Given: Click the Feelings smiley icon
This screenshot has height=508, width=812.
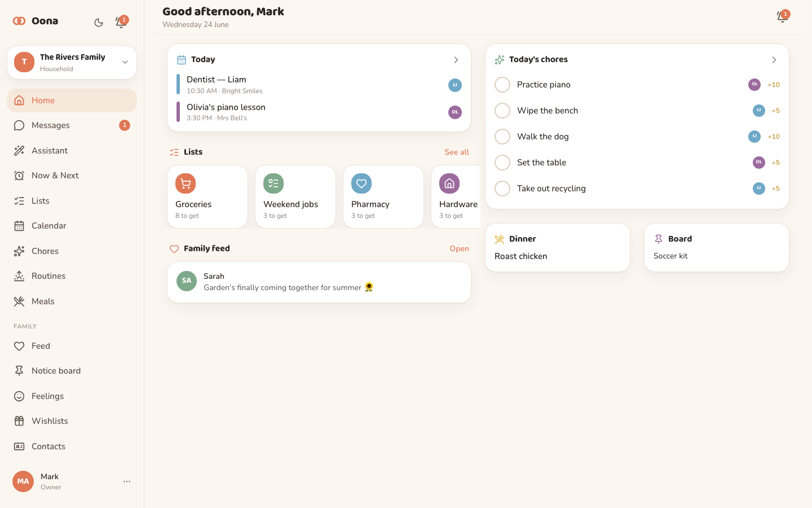Looking at the screenshot, I should pos(19,396).
